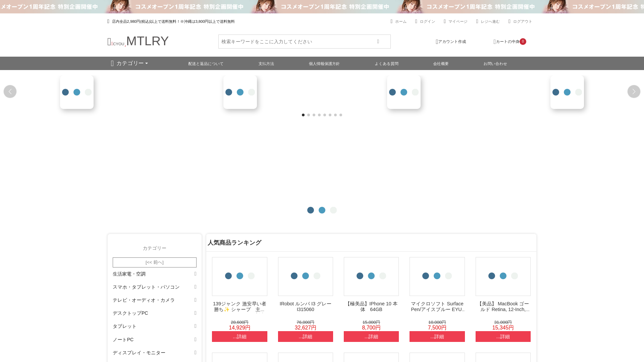Open カートの中身 cart link

[x=507, y=42]
